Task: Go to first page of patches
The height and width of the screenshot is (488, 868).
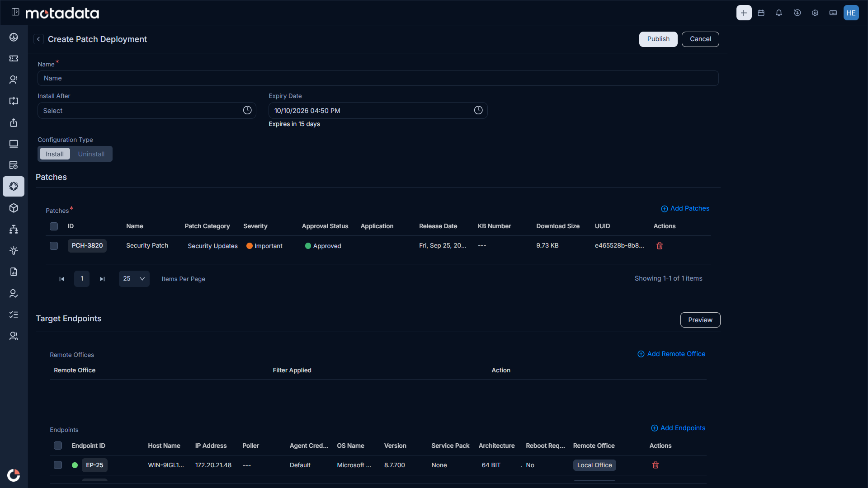Action: 61,279
